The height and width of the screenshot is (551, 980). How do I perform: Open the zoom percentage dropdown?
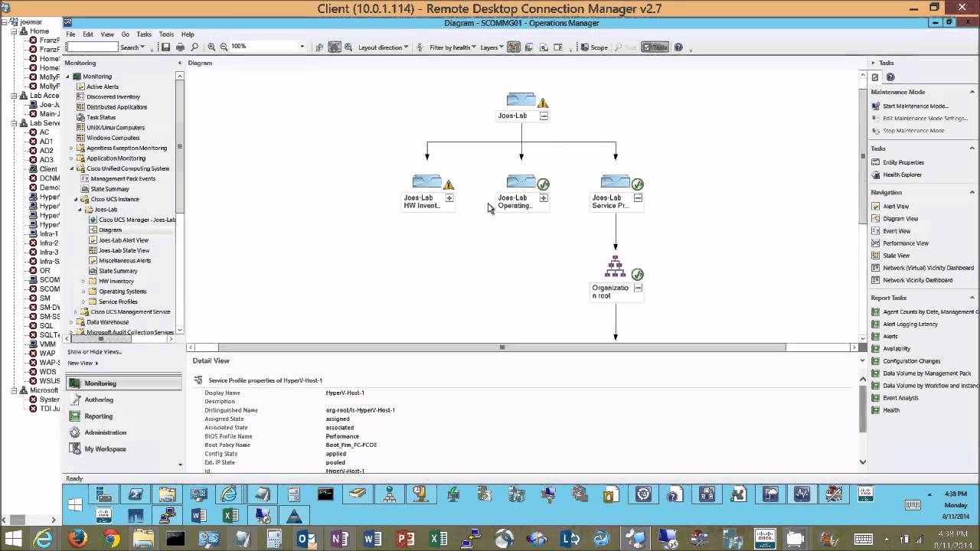coord(302,47)
